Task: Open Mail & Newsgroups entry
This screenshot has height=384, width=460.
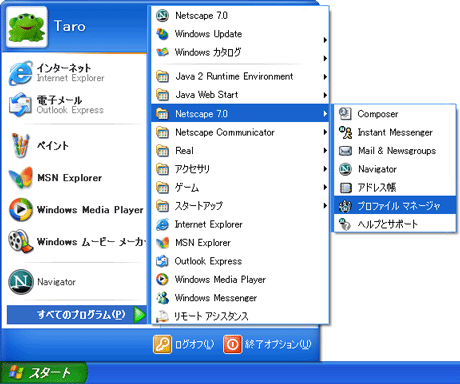Action: pyautogui.click(x=395, y=151)
